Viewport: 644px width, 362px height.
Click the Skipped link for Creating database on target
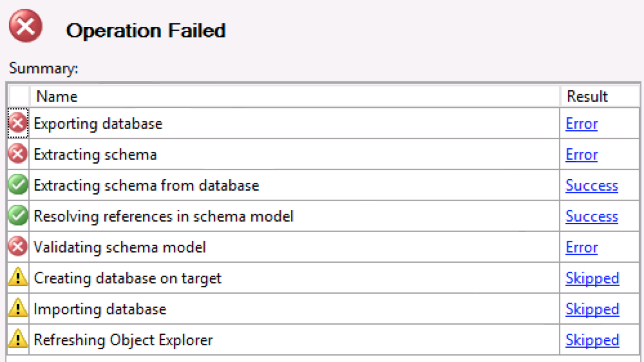tap(592, 278)
